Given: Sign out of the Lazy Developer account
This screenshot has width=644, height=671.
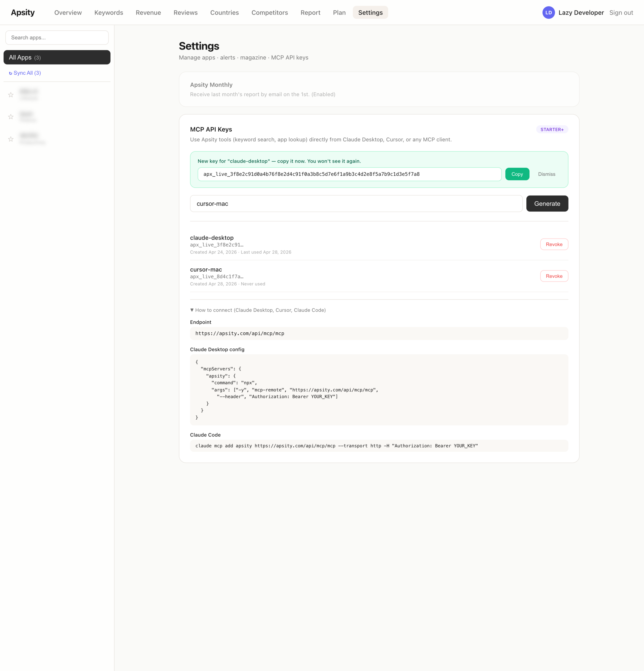Looking at the screenshot, I should click(621, 12).
